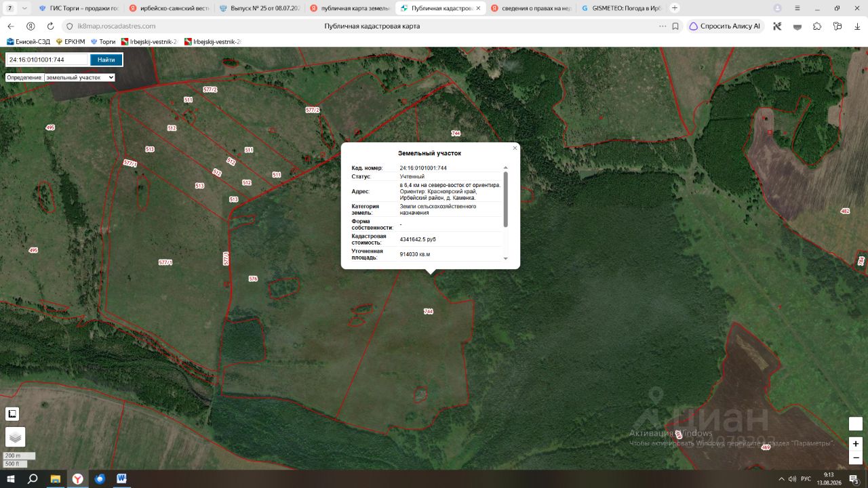Screen dimensions: 868x488
Task: Click the measurement tool icon above layers
Action: tap(12, 413)
